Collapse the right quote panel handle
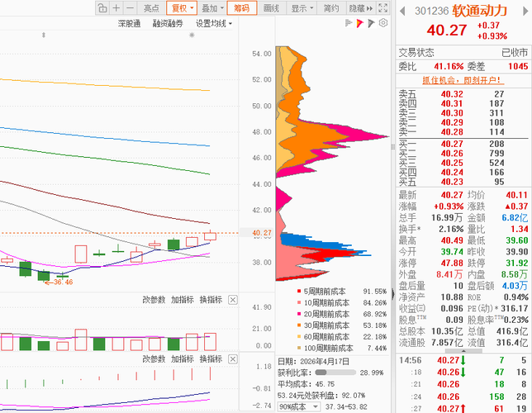The height and width of the screenshot is (413, 532). (393, 294)
